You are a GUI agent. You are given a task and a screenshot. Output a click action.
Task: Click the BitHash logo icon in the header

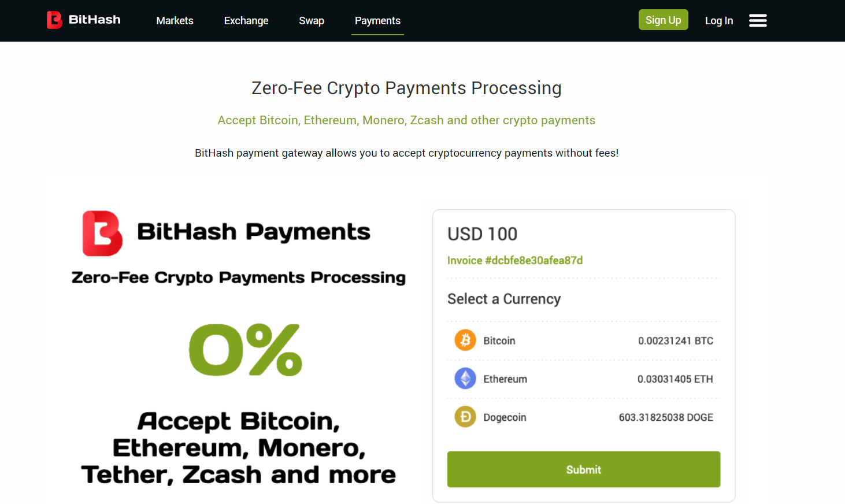pos(54,20)
